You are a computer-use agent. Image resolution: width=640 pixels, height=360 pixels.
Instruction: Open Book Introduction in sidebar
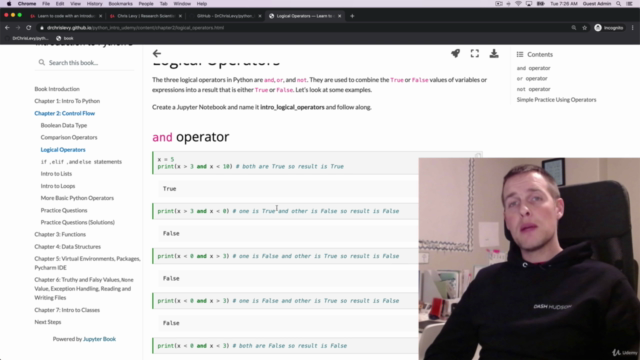tap(57, 89)
